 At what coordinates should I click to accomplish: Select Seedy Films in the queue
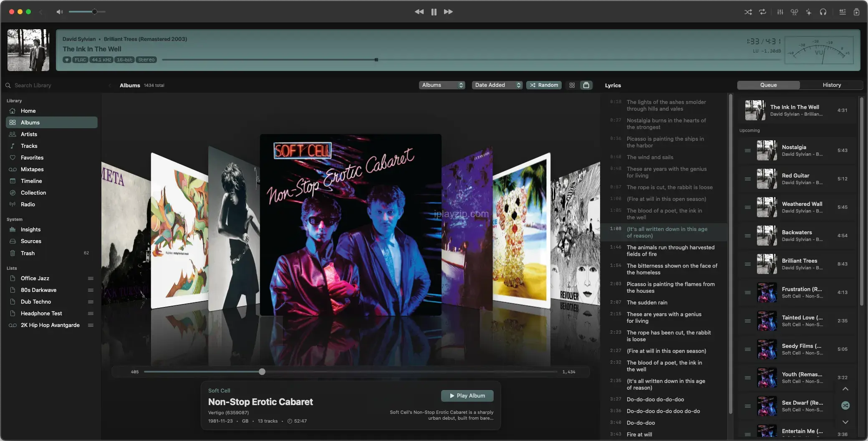797,349
